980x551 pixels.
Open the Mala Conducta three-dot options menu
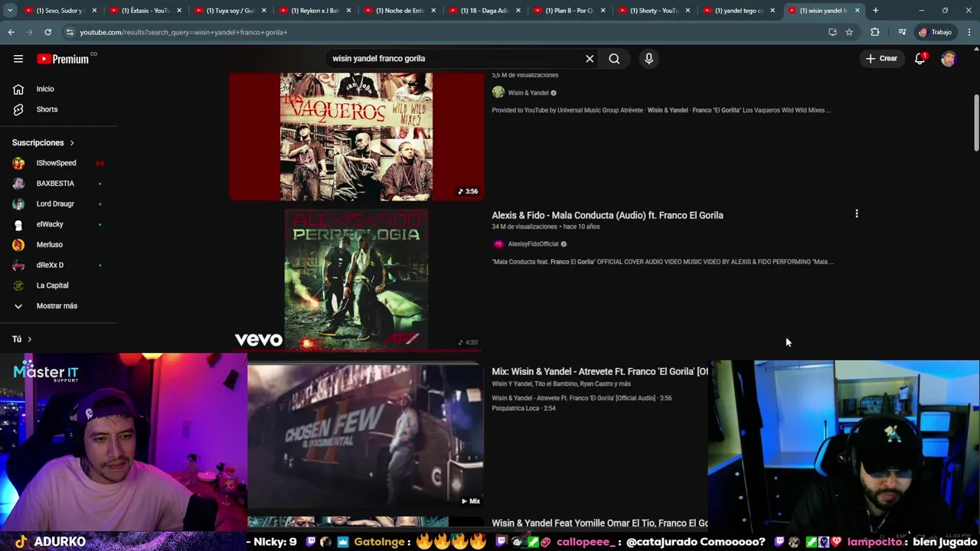point(857,214)
